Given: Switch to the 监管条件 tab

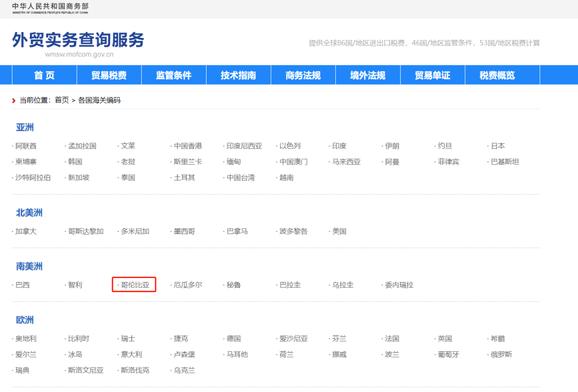Looking at the screenshot, I should click(174, 75).
